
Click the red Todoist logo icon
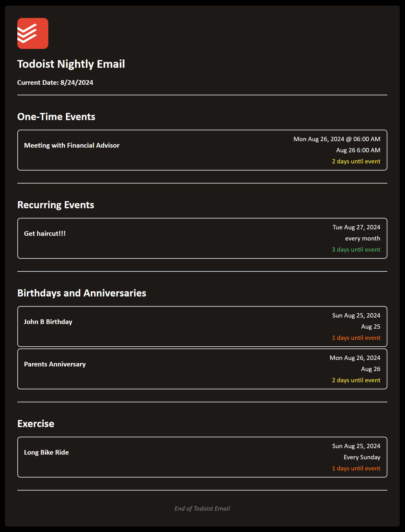33,33
